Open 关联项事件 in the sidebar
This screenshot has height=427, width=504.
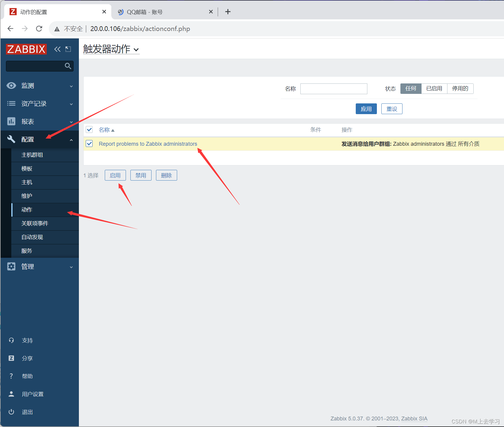[45, 223]
